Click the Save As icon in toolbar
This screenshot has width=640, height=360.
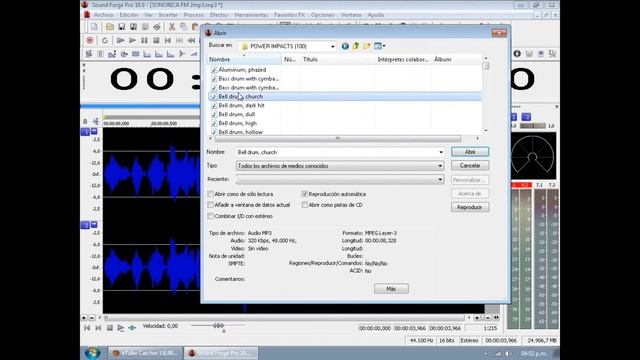click(x=133, y=27)
